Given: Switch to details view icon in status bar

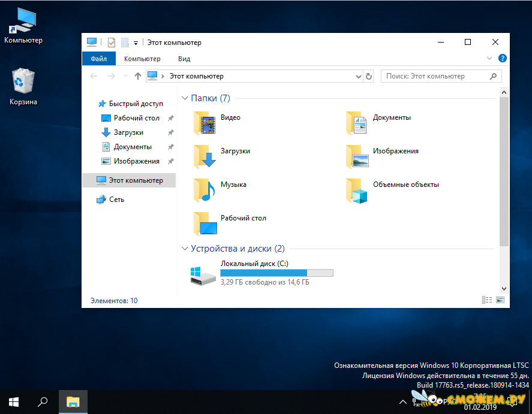Looking at the screenshot, I should tap(487, 300).
